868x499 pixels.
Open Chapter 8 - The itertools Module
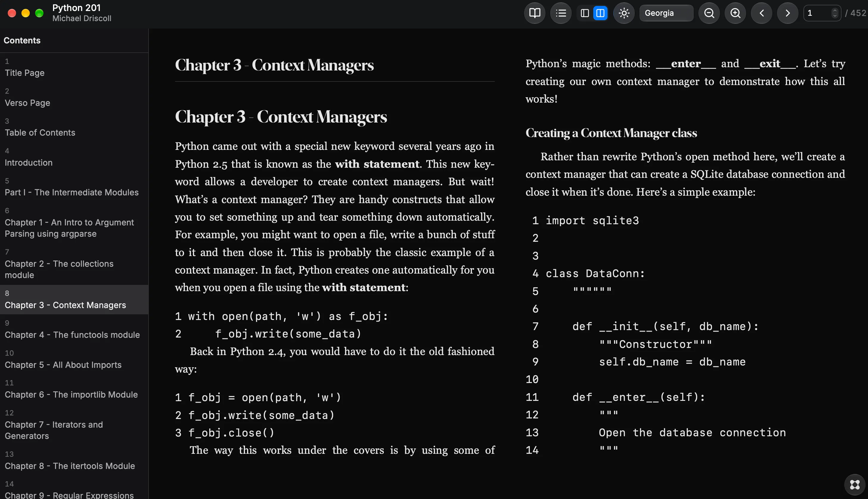tap(74, 461)
